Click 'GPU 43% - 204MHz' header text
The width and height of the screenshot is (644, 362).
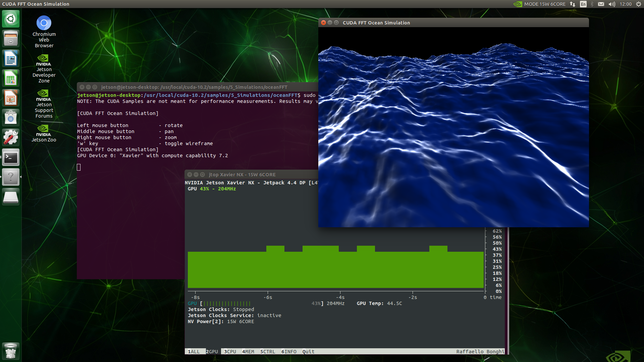(212, 189)
